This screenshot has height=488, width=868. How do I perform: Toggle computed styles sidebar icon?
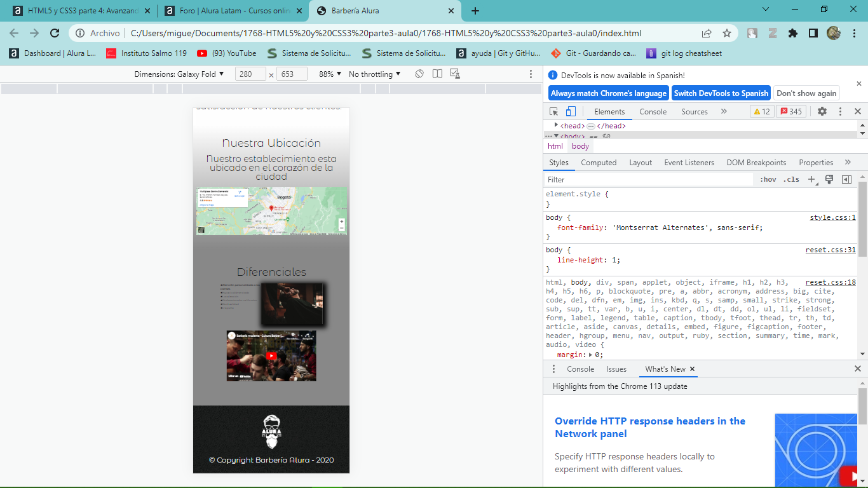846,180
